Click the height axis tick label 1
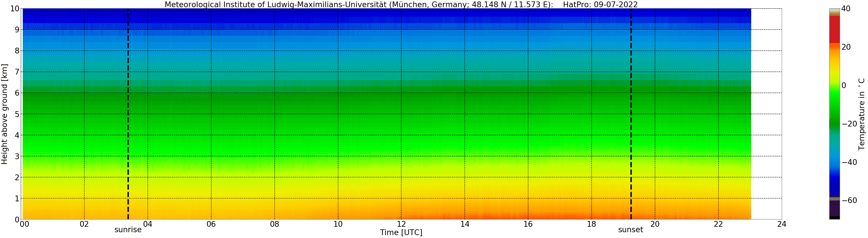868x238 pixels. (x=17, y=199)
